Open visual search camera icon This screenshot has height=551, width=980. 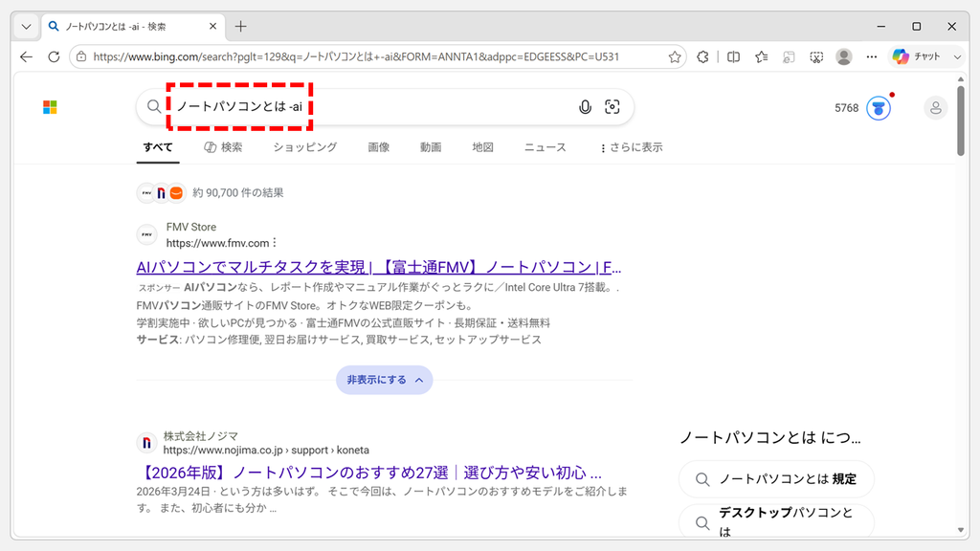[612, 107]
